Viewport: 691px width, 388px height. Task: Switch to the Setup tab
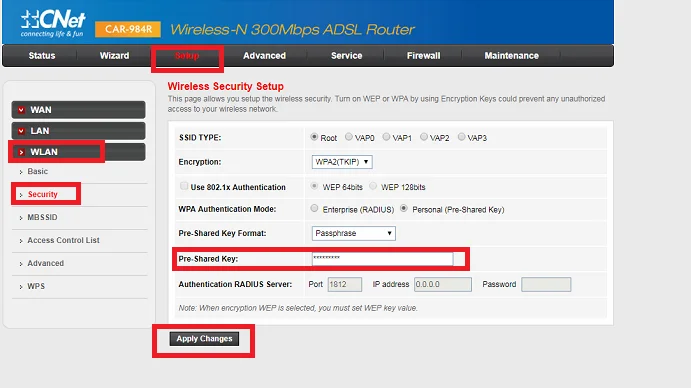point(187,56)
